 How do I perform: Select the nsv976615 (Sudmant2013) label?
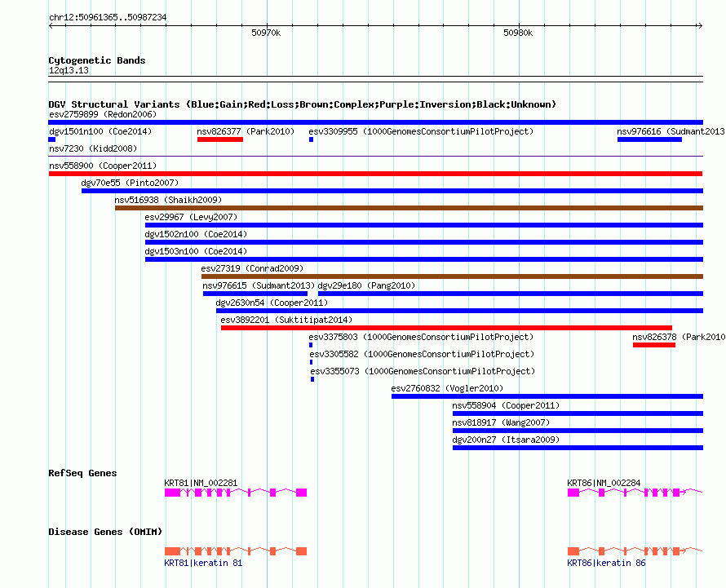click(x=259, y=285)
